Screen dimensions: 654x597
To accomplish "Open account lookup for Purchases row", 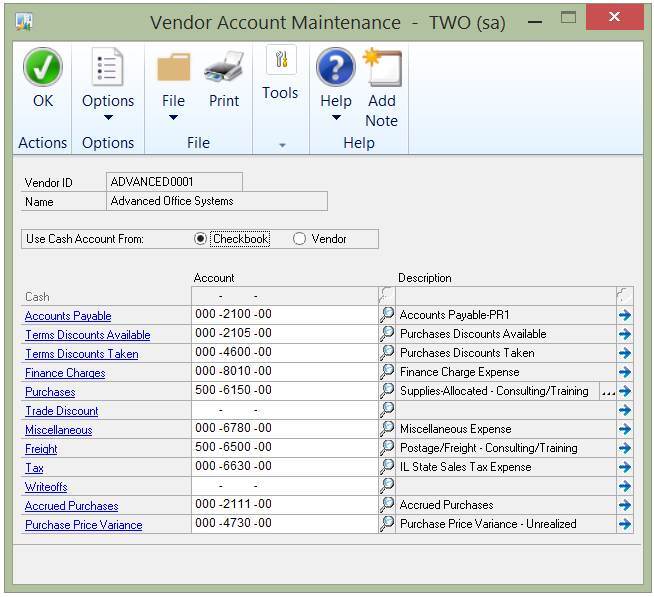I will (387, 390).
